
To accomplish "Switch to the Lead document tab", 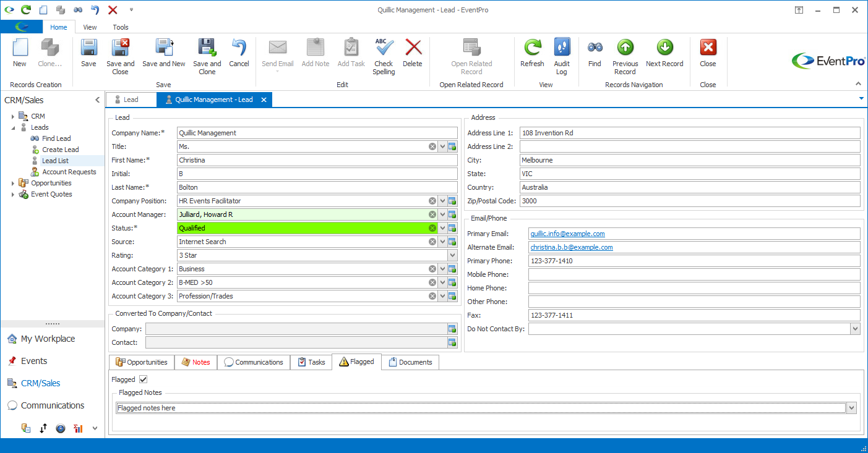I will [x=131, y=99].
